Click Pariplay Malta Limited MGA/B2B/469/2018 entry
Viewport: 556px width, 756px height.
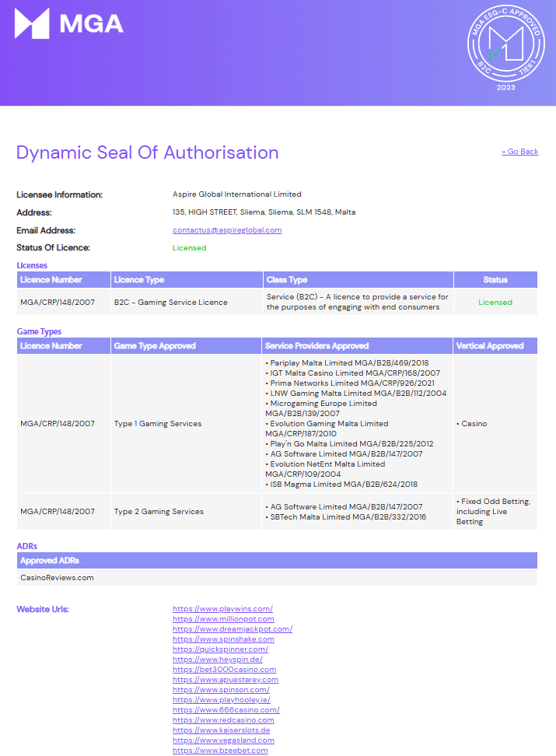click(347, 363)
